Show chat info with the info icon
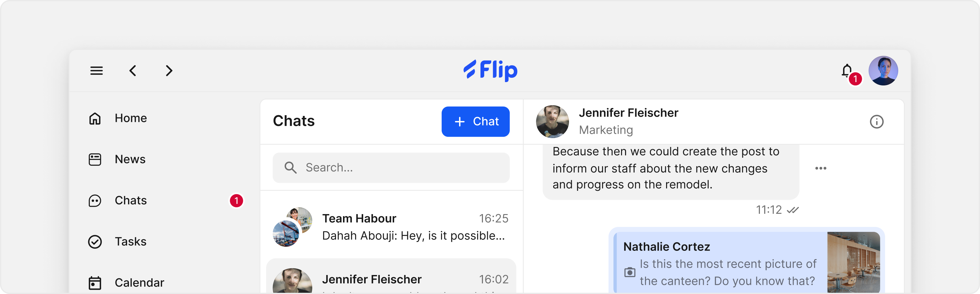Viewport: 980px width, 294px height. click(876, 122)
